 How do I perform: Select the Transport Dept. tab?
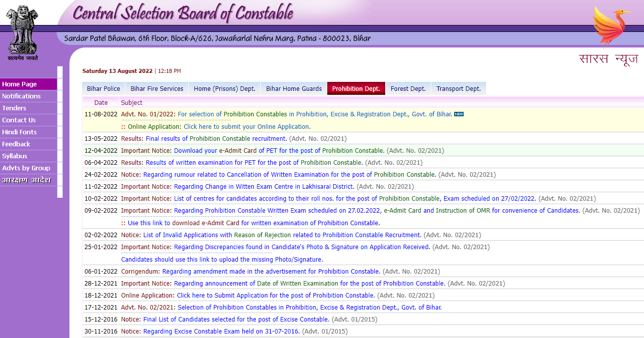pos(458,89)
